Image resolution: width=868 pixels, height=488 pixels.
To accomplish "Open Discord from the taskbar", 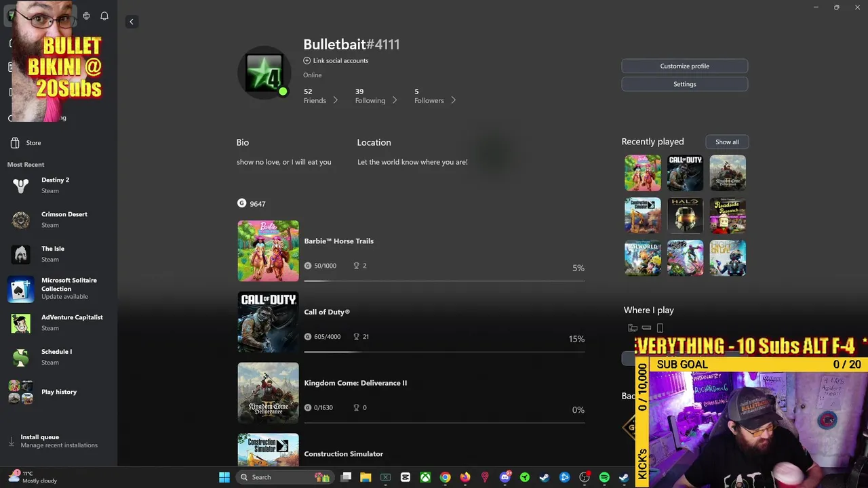I will point(505,477).
